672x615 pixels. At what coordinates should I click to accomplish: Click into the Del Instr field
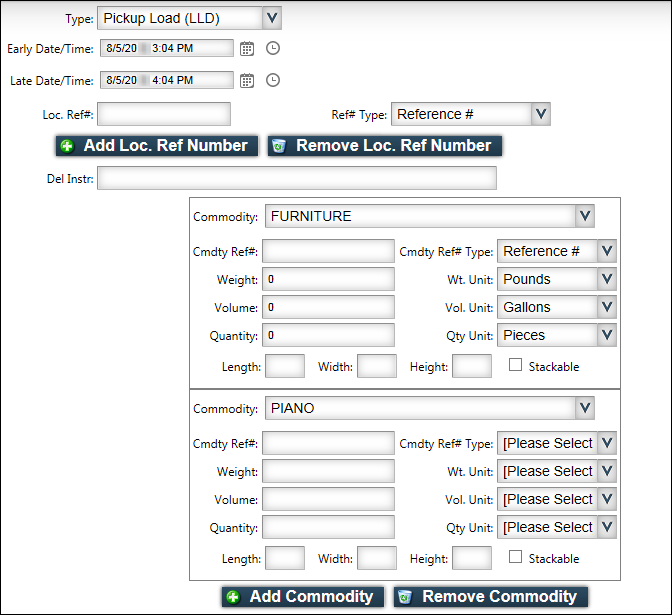(x=297, y=178)
